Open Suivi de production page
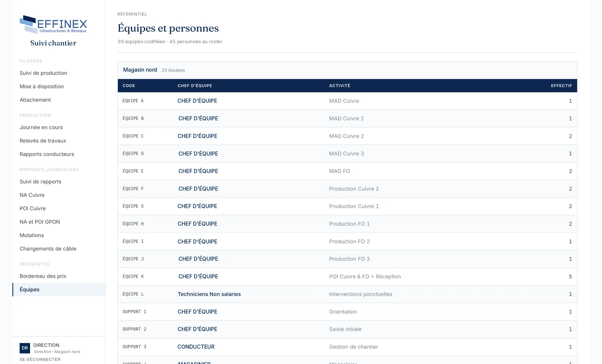 (43, 73)
